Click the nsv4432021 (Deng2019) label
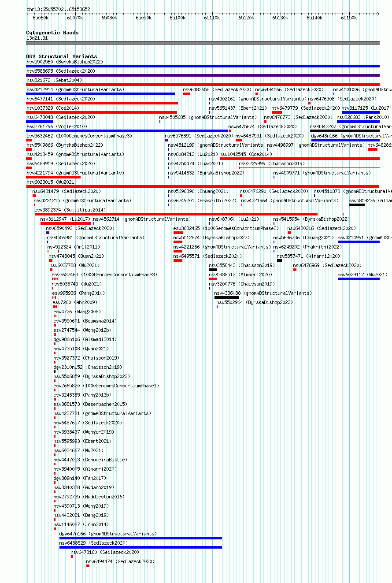 tap(81, 515)
